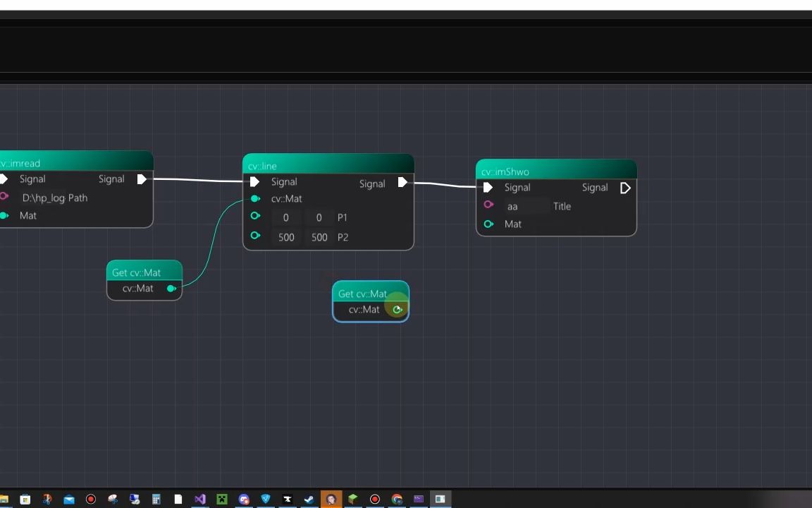Image resolution: width=812 pixels, height=508 pixels.
Task: Click the Mat pin on cv::imread node
Action: [4, 215]
